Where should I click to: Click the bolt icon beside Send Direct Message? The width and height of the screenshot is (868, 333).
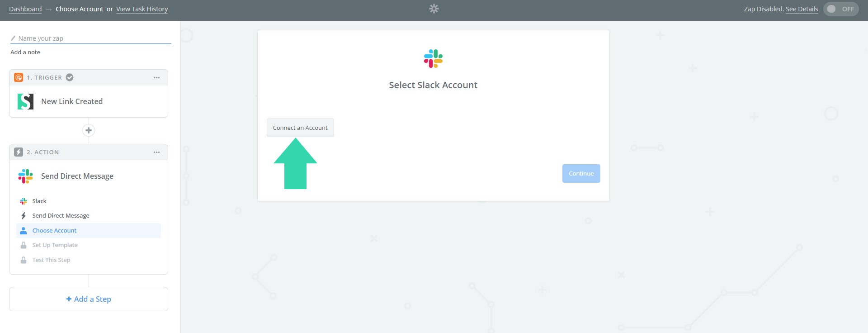[x=24, y=216]
